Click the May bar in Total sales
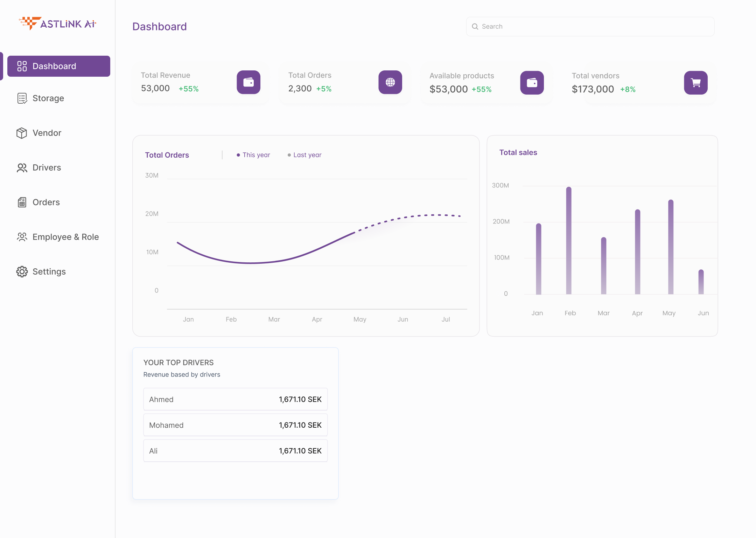Image resolution: width=756 pixels, height=538 pixels. pos(671,247)
